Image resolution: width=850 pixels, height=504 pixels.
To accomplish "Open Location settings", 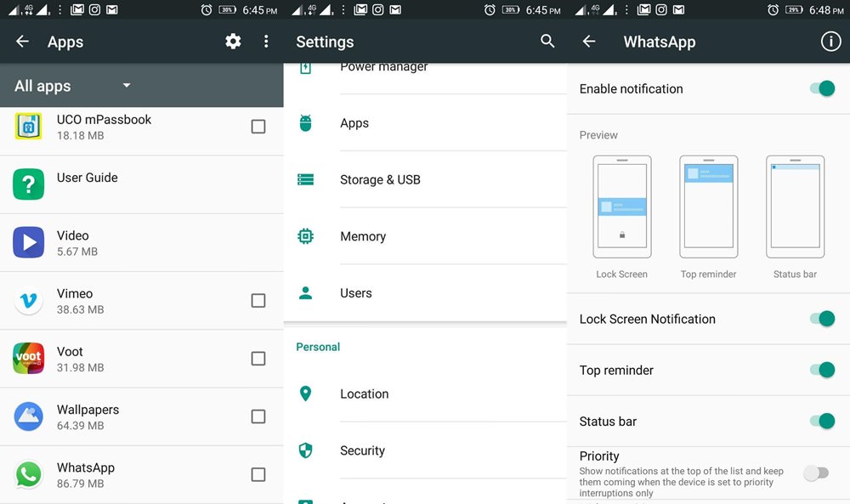I will pyautogui.click(x=425, y=394).
